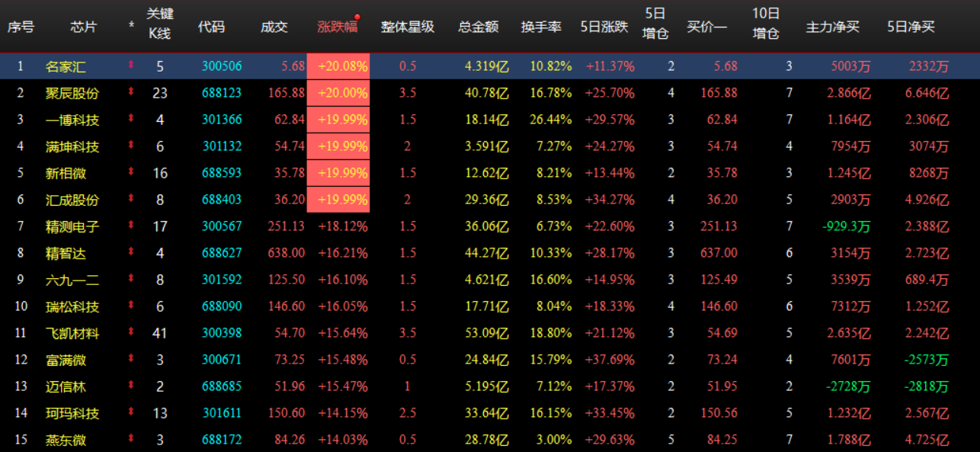Image resolution: width=980 pixels, height=452 pixels.
Task: Click stock code 300398
Action: [222, 333]
